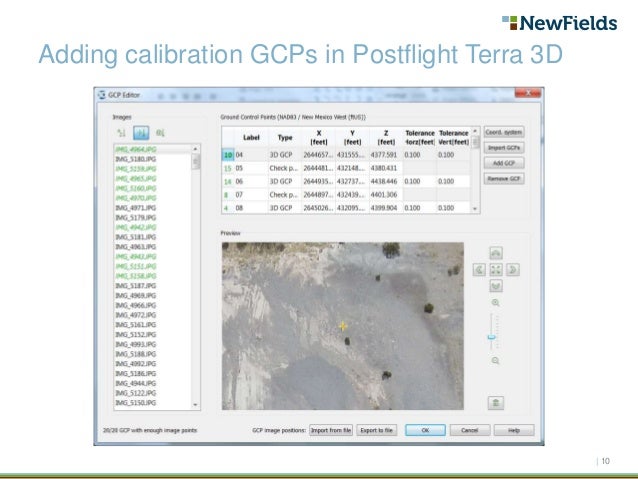Click the Cancel button

click(x=470, y=430)
